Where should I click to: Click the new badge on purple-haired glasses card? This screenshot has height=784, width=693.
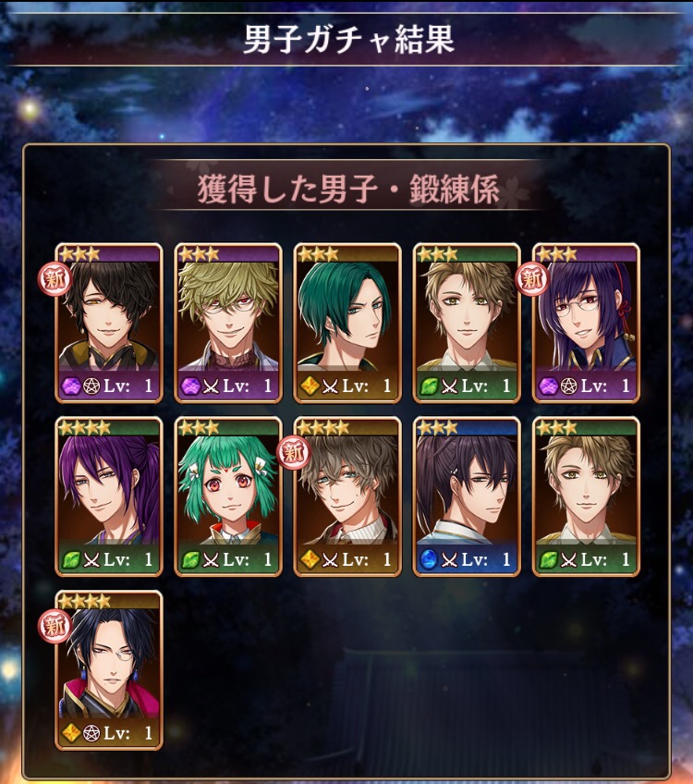[x=531, y=278]
